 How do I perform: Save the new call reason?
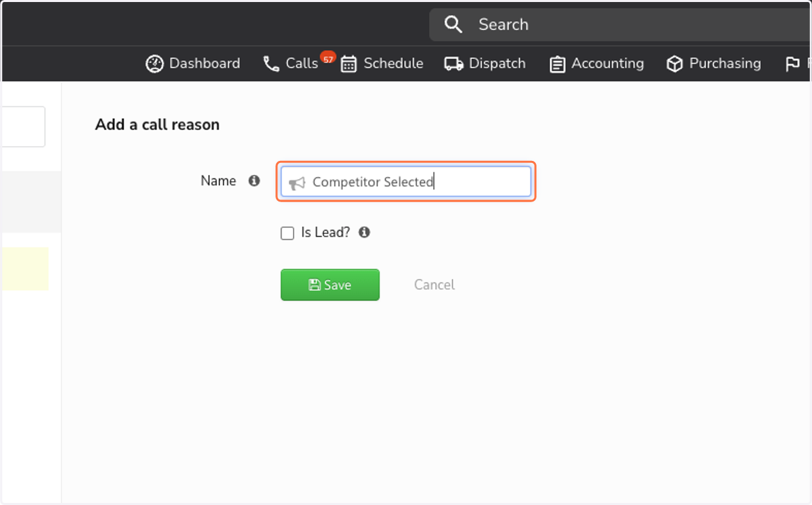point(330,285)
